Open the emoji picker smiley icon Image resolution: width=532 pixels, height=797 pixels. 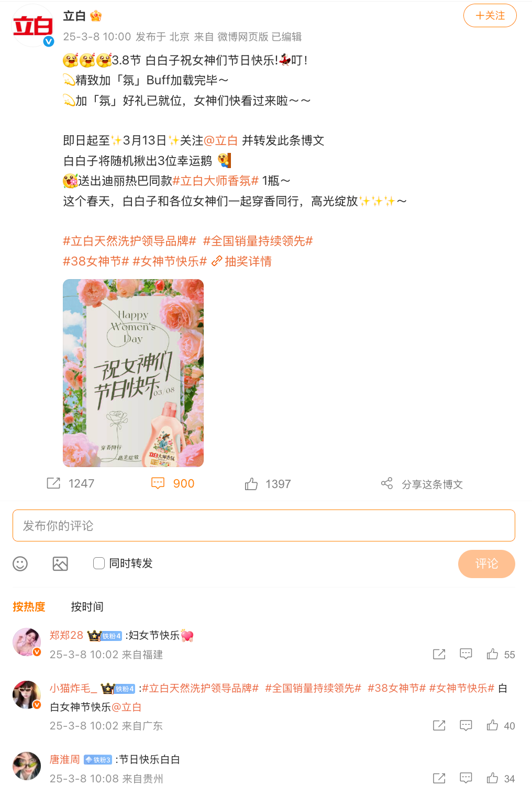(20, 563)
